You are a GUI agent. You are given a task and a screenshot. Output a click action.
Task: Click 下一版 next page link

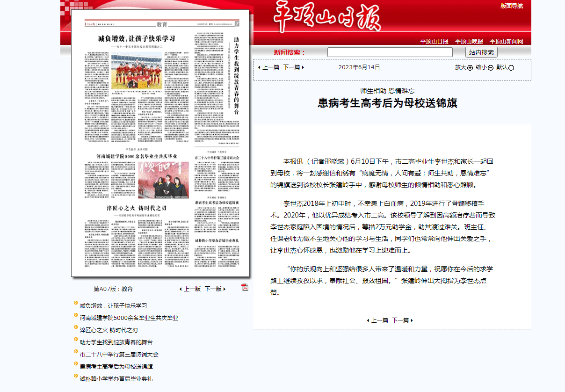click(x=213, y=289)
